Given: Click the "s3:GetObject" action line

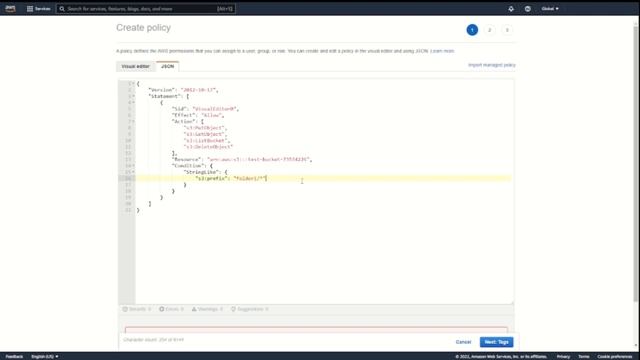Looking at the screenshot, I should pyautogui.click(x=205, y=134).
